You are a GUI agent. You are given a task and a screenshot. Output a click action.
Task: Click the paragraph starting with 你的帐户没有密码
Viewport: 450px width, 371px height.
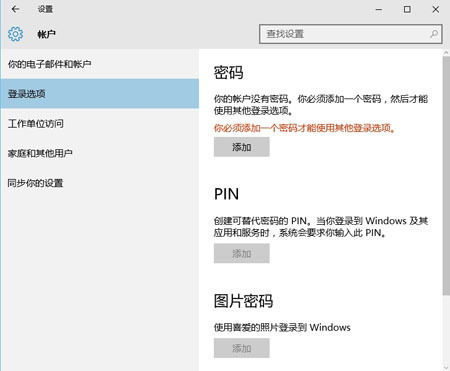pos(321,105)
